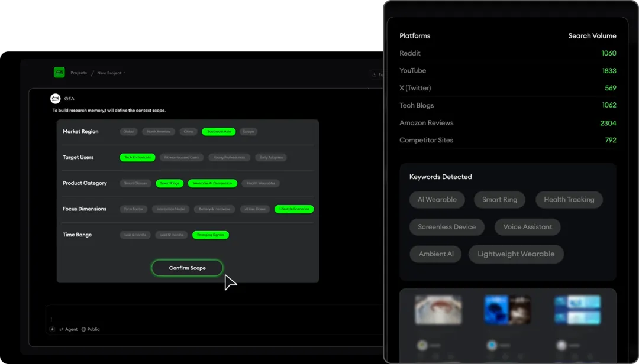Select the North America region chip
The height and width of the screenshot is (364, 639).
coord(159,132)
